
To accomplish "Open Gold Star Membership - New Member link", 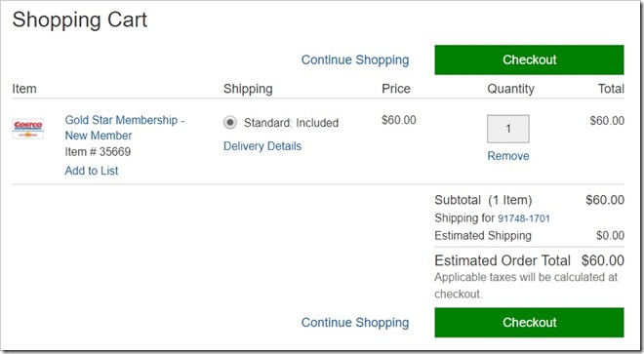I will coord(125,128).
